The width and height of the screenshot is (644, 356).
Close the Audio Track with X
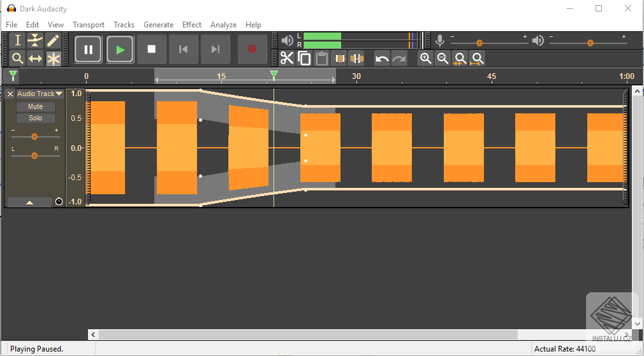pos(10,94)
